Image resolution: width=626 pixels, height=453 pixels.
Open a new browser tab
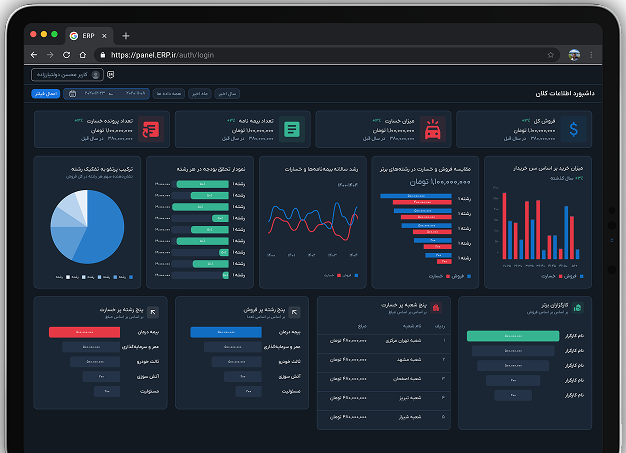(126, 36)
